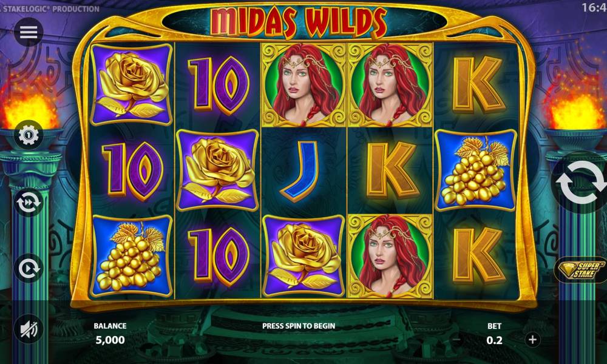
Task: Select the red-haired woman in bottom row
Action: 390,256
